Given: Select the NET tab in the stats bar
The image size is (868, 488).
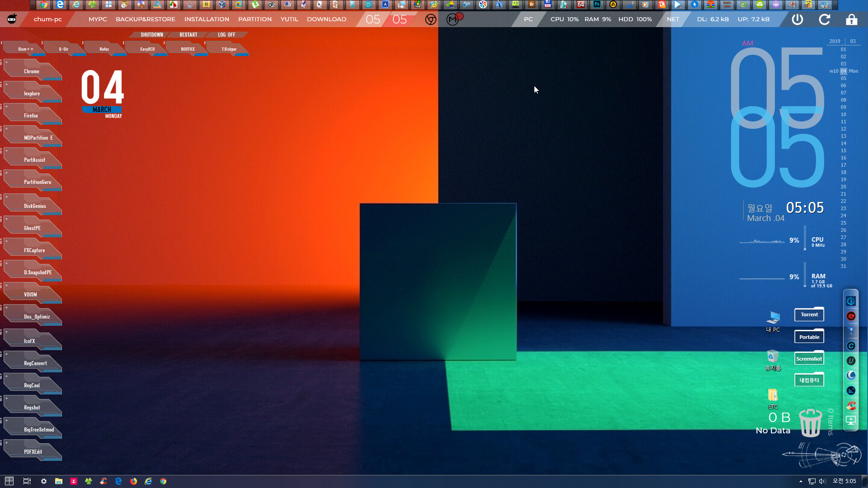Looking at the screenshot, I should point(673,19).
